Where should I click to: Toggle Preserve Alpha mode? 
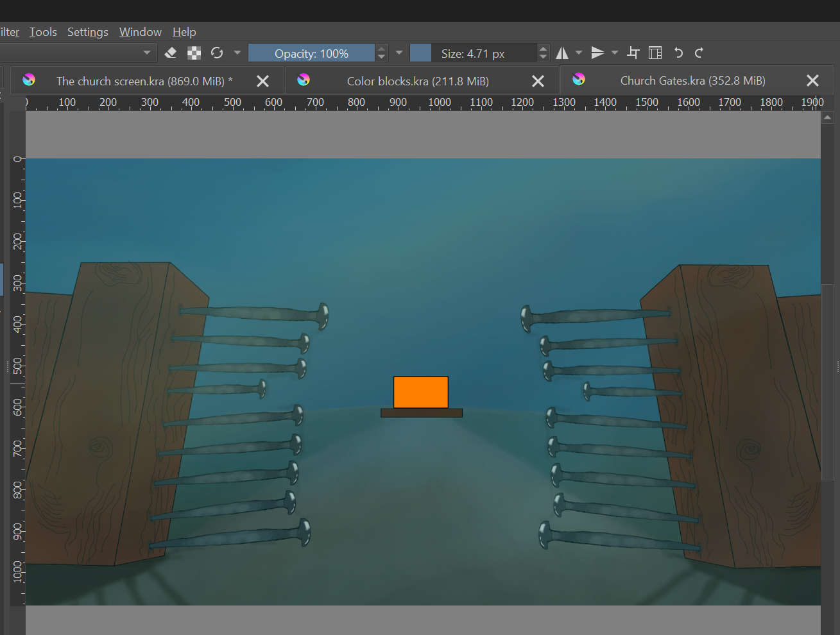click(194, 53)
